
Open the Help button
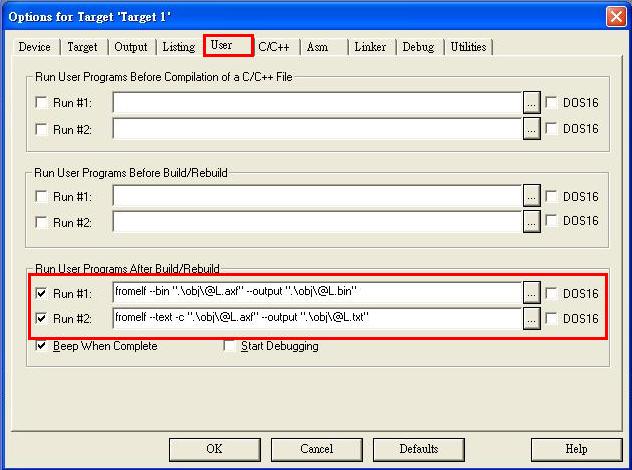[576, 449]
